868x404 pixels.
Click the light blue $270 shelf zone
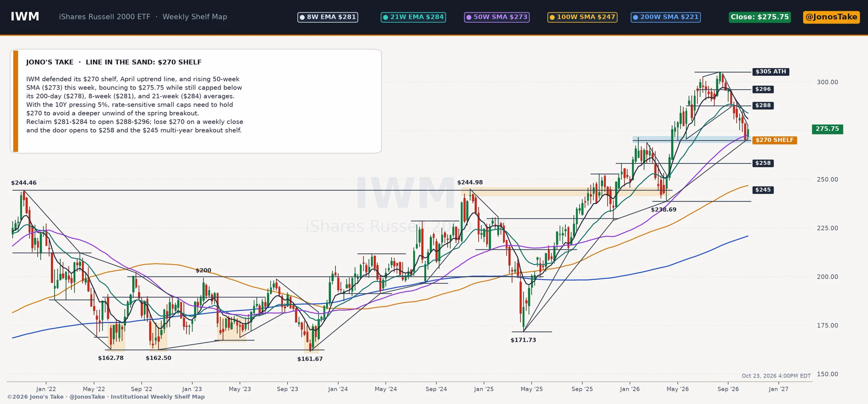click(691, 140)
